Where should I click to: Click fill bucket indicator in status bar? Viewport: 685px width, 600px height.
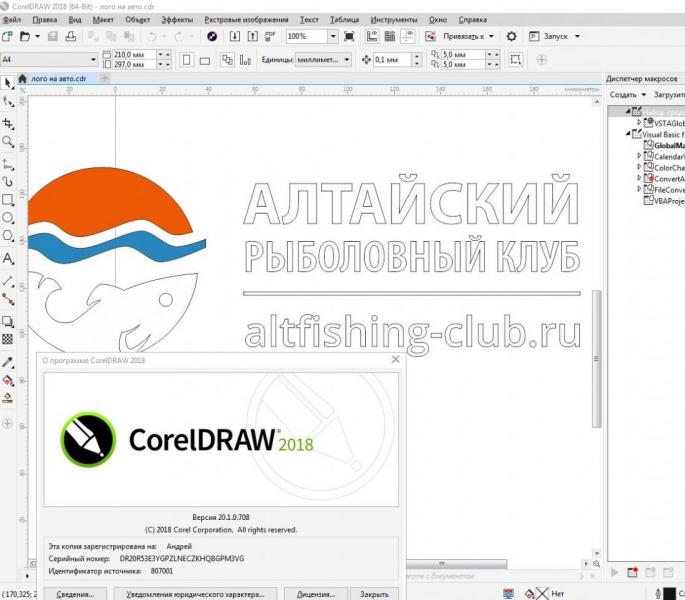(530, 593)
